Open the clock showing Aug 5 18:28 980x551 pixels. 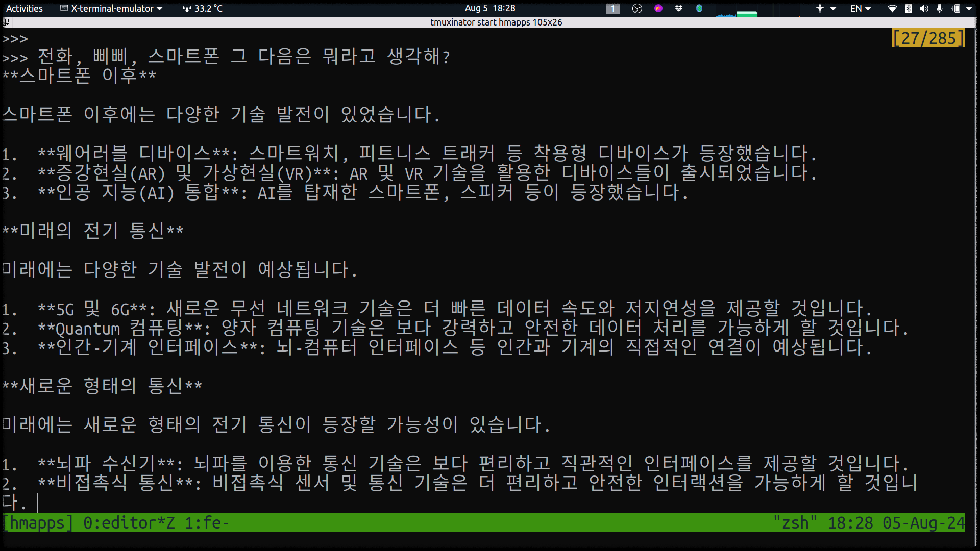pyautogui.click(x=489, y=8)
